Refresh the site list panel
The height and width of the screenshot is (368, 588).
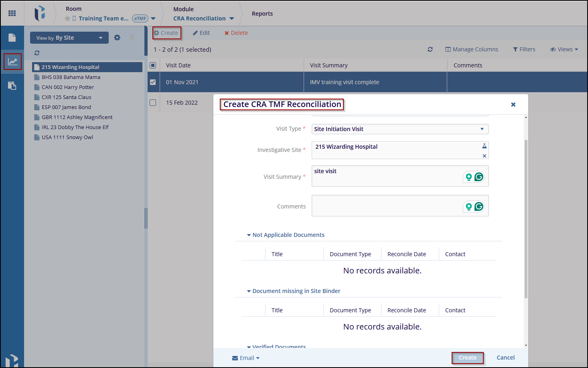click(x=37, y=53)
